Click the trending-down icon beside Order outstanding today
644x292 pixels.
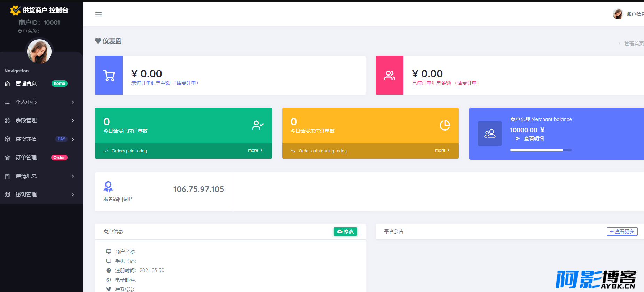293,151
